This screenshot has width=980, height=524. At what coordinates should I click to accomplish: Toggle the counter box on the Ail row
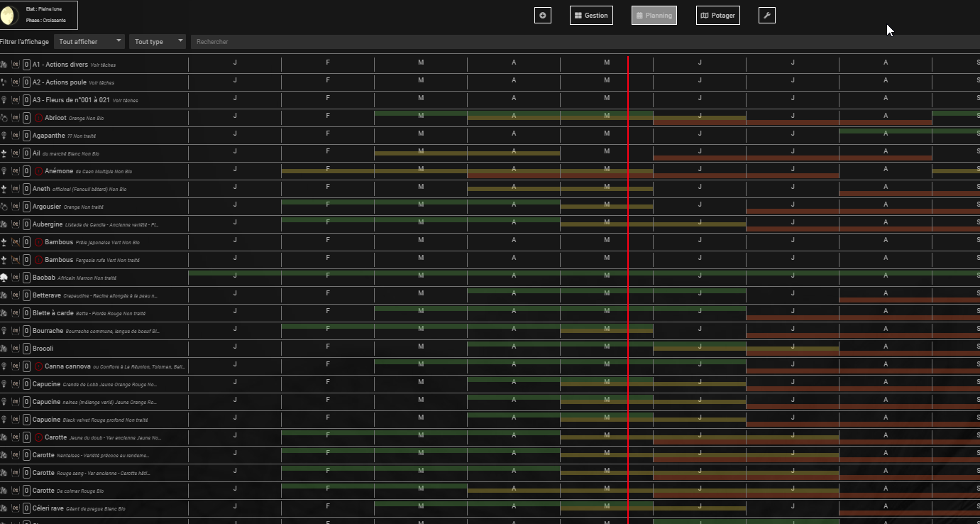tap(26, 153)
